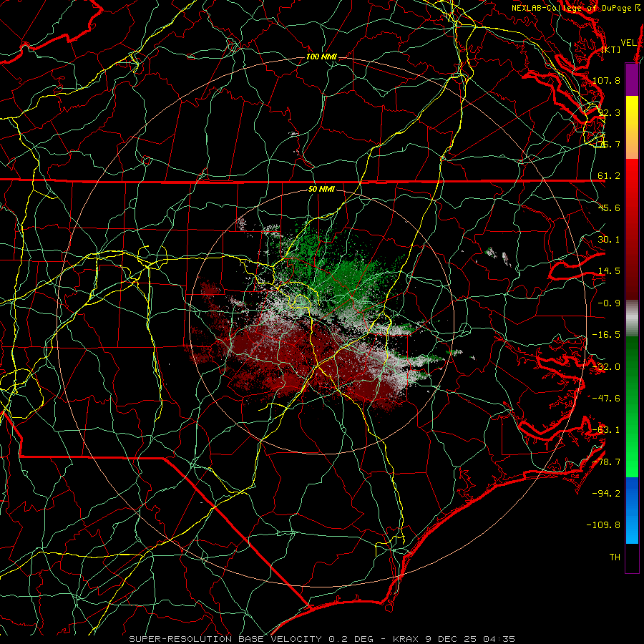Click the 100 NMI range ring label
This screenshot has width=644, height=644.
tap(321, 57)
